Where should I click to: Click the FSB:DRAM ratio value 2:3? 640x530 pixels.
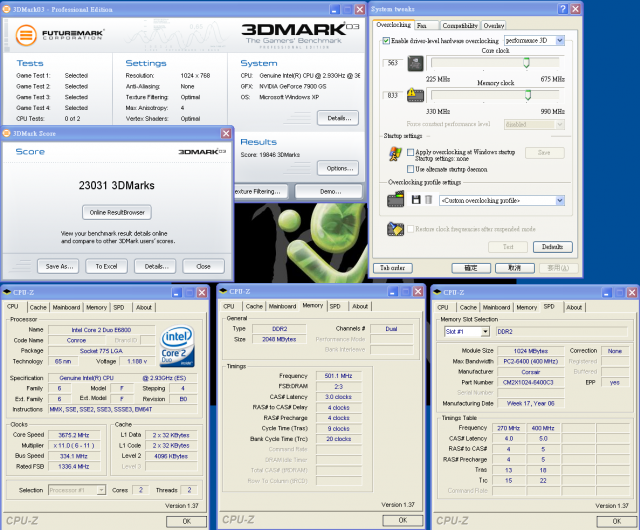(338, 386)
